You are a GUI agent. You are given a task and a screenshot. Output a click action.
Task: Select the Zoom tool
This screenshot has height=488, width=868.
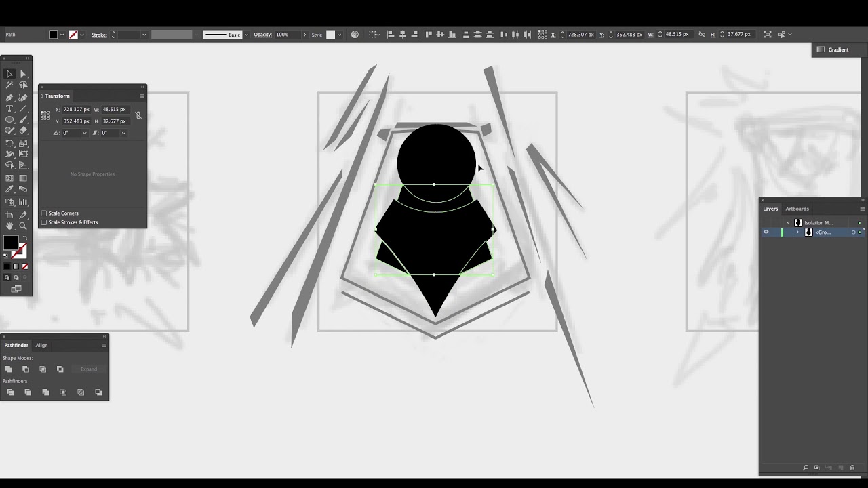point(23,226)
